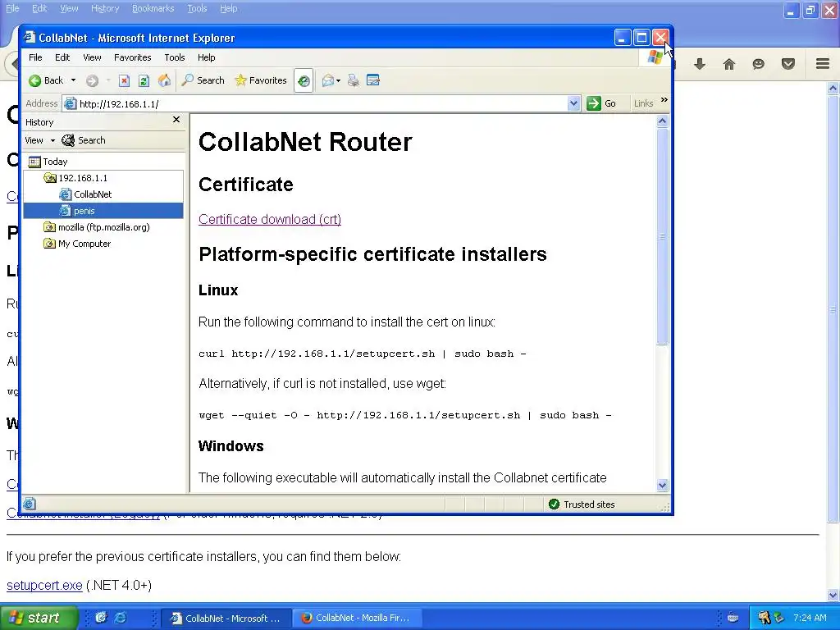Click Firefox Pocket icon
Viewport: 840px width, 630px height.
click(x=788, y=64)
